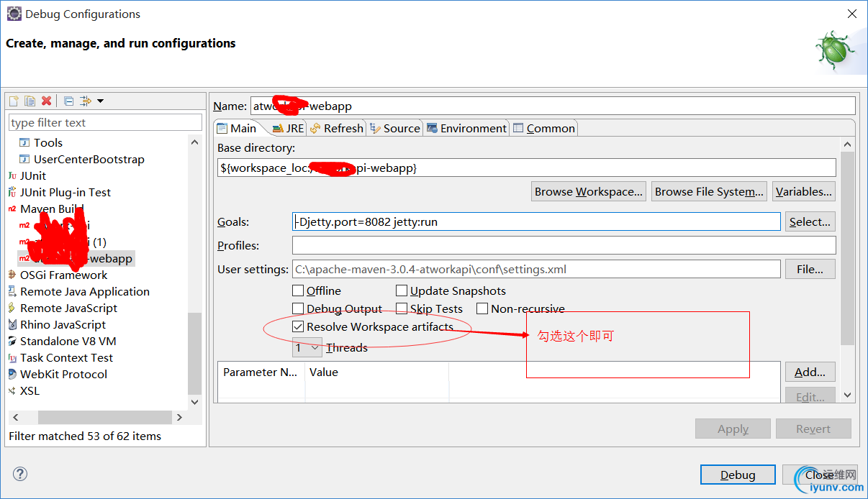Enable the Skip Tests checkbox
This screenshot has width=868, height=499.
pyautogui.click(x=402, y=308)
